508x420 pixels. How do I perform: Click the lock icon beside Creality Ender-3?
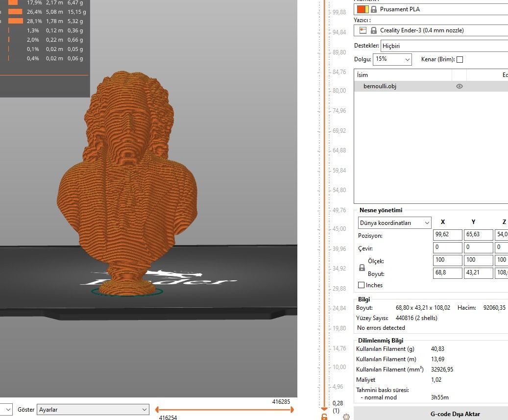[x=374, y=30]
